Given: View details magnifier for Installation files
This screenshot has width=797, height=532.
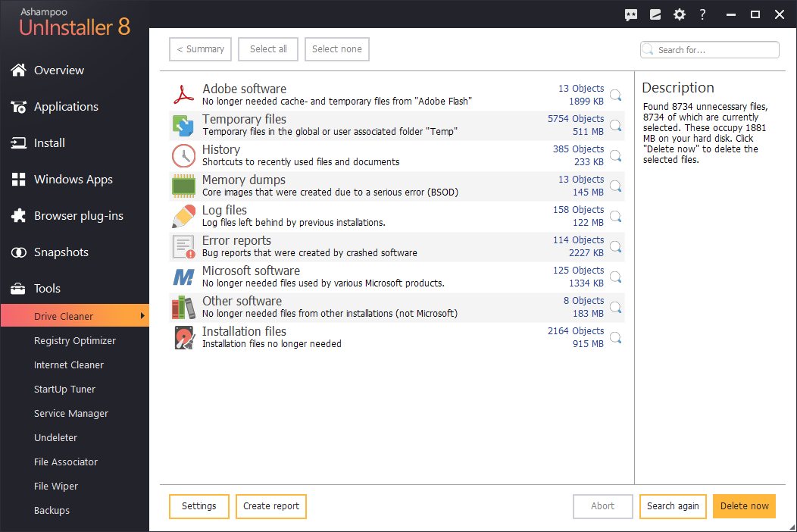Looking at the screenshot, I should coord(615,338).
